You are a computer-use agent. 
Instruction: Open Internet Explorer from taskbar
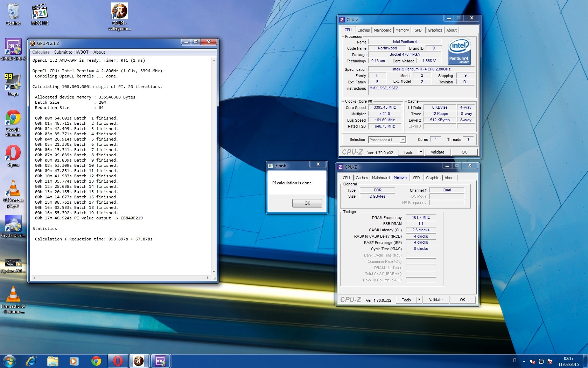pyautogui.click(x=31, y=361)
